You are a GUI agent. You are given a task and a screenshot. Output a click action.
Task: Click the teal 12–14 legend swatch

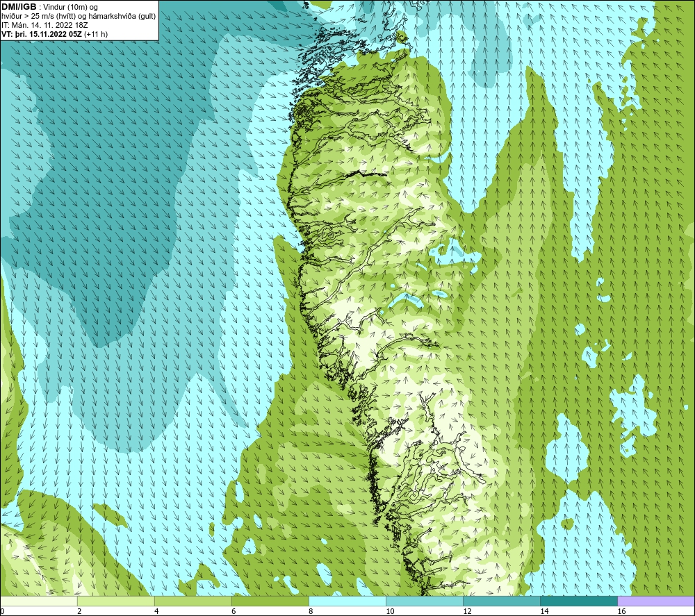pos(501,601)
